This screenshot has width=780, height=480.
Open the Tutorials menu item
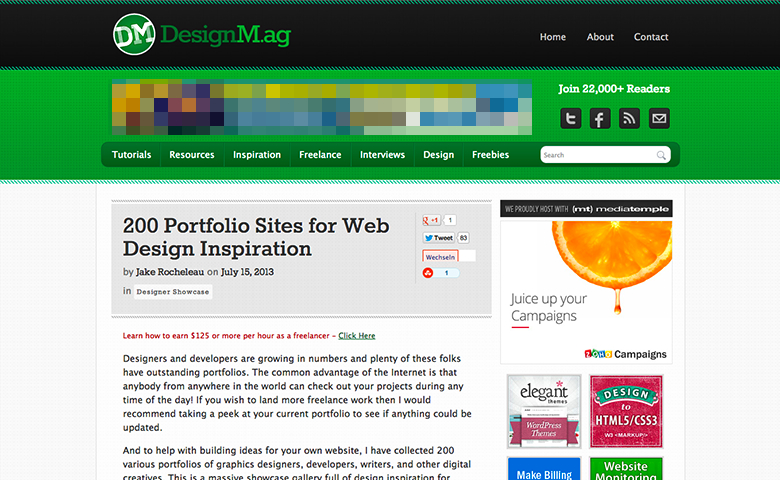point(131,155)
